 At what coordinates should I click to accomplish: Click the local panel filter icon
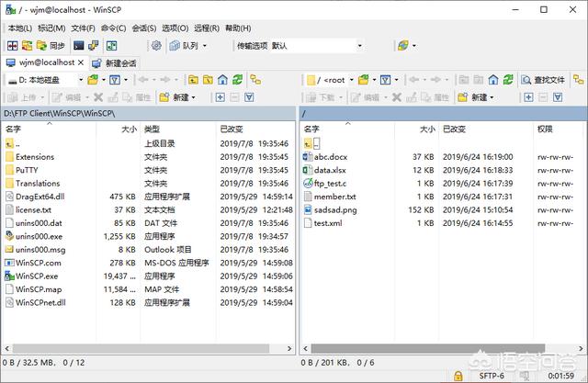pos(115,80)
